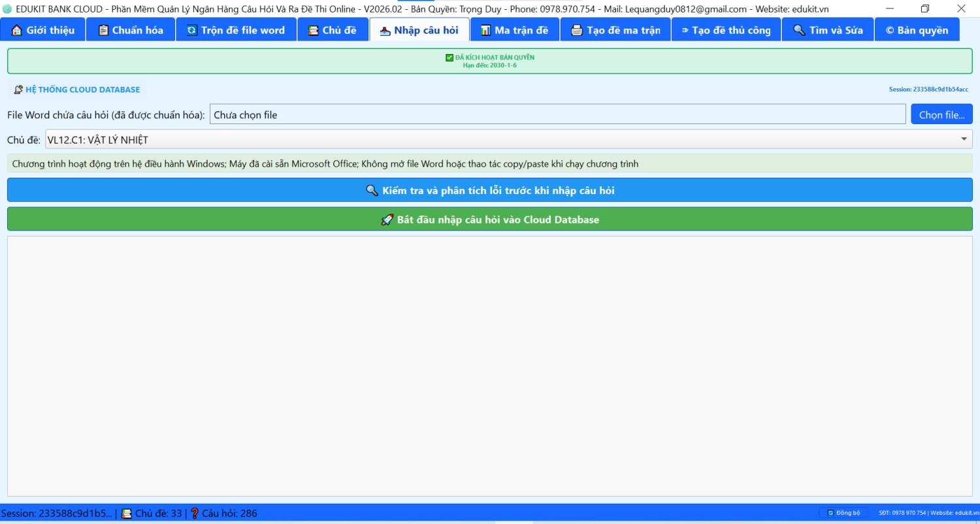Click the books icon on Chủ đề tab

(x=314, y=30)
